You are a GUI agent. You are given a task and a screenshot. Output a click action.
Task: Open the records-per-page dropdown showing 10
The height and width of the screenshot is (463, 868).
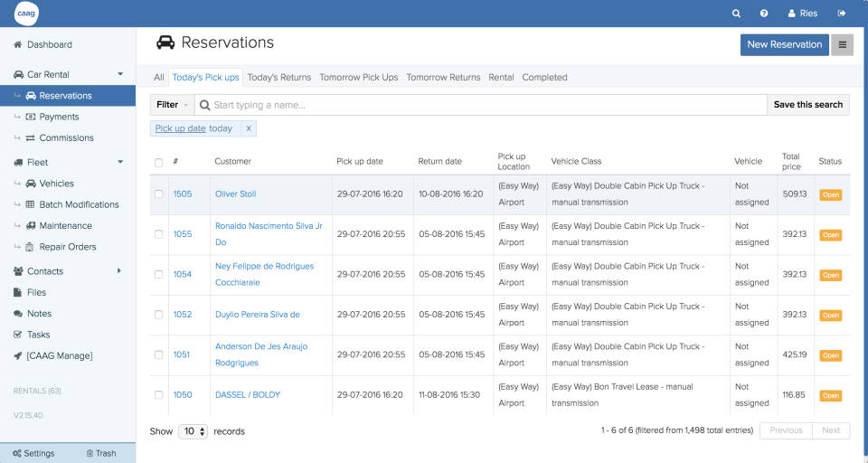pos(193,431)
